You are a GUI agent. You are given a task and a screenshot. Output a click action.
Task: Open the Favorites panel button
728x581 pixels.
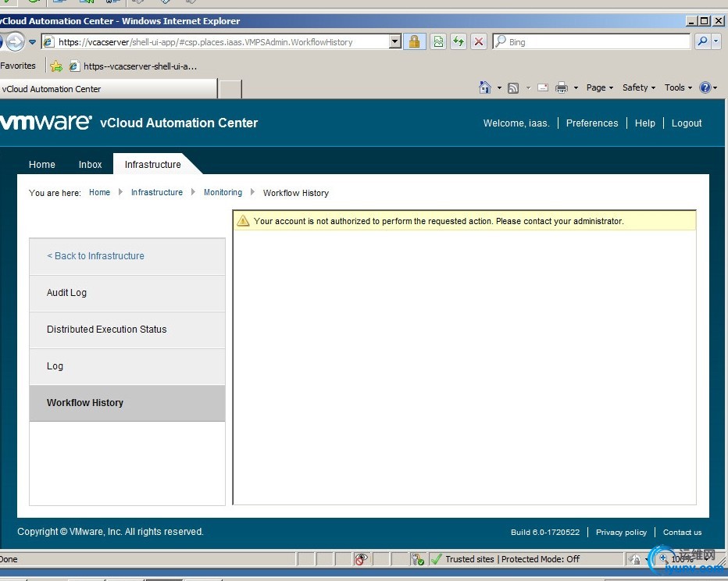(x=18, y=66)
